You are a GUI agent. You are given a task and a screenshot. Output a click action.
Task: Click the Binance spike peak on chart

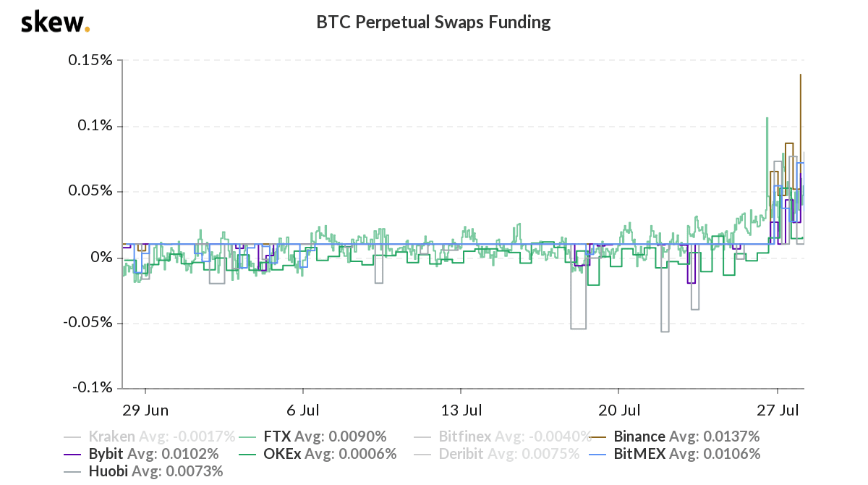click(x=800, y=75)
